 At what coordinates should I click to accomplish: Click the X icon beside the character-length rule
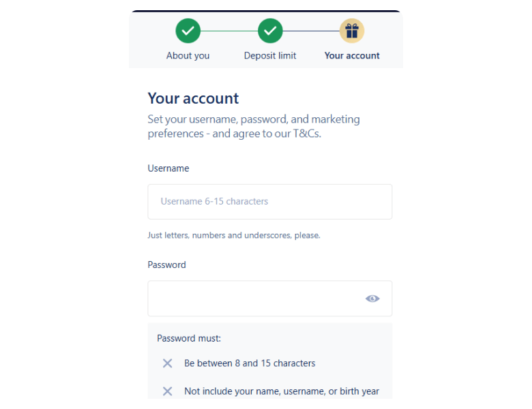point(167,363)
